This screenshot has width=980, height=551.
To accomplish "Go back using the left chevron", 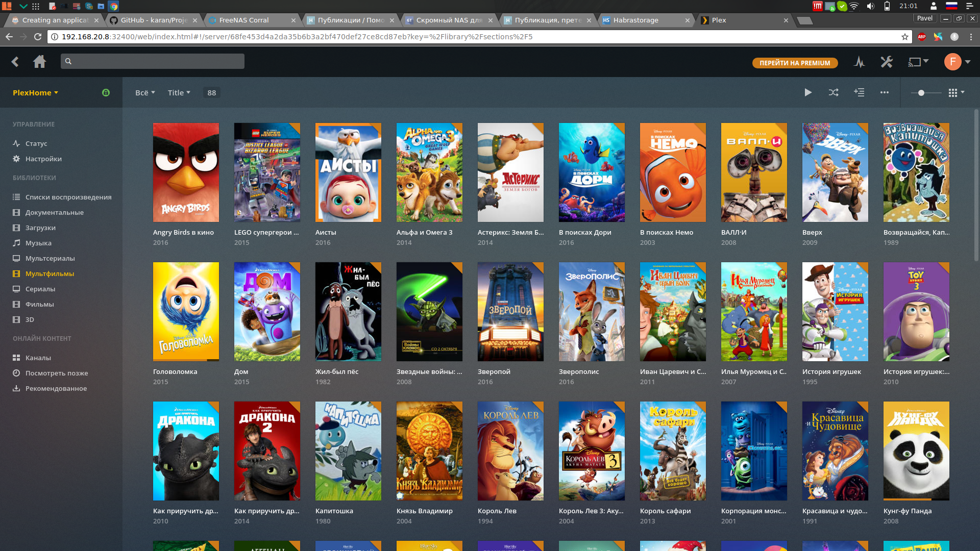I will point(15,62).
